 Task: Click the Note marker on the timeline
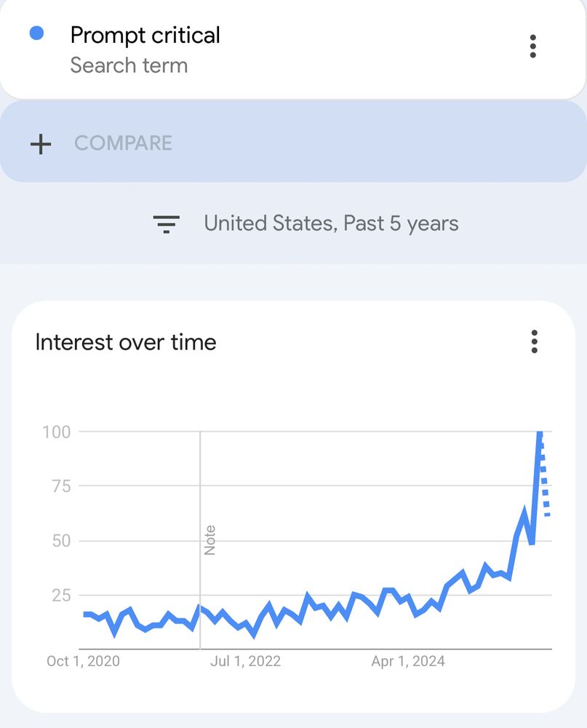(209, 539)
